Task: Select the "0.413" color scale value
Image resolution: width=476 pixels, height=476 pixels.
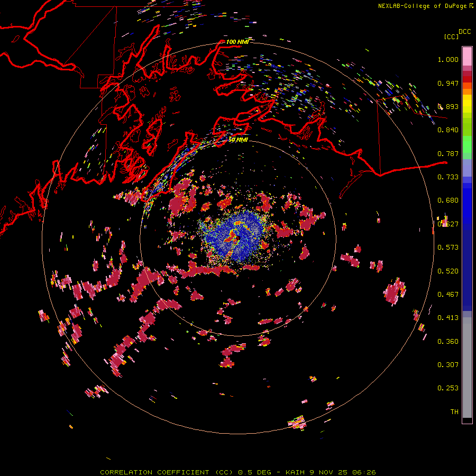Action: (448, 318)
